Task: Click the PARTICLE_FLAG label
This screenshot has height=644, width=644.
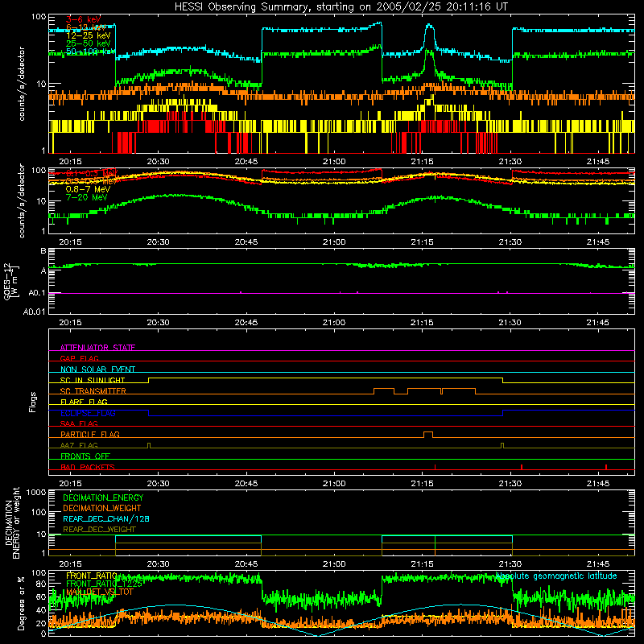Action: (90, 435)
